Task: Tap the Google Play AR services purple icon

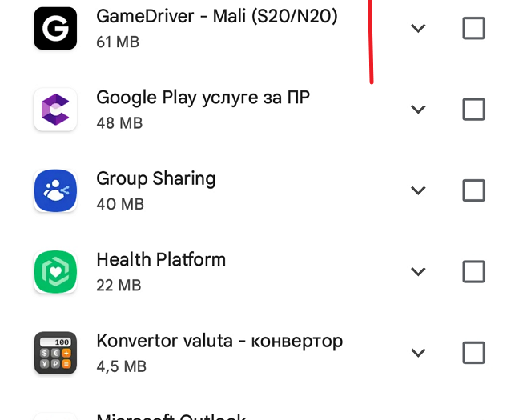Action: [55, 110]
